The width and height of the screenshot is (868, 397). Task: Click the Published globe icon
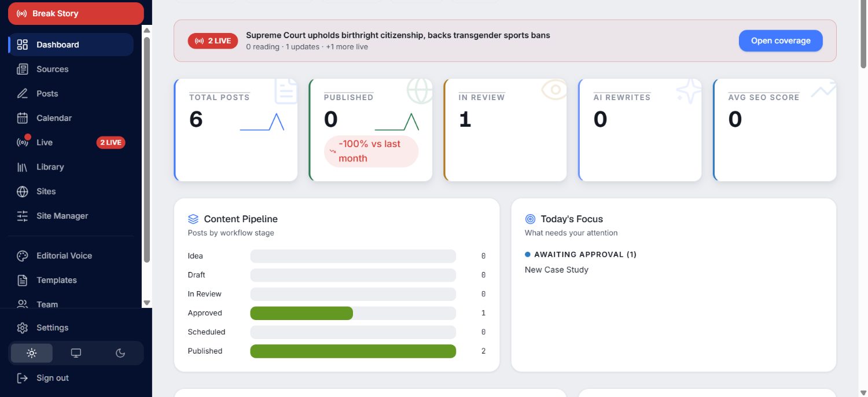[420, 90]
